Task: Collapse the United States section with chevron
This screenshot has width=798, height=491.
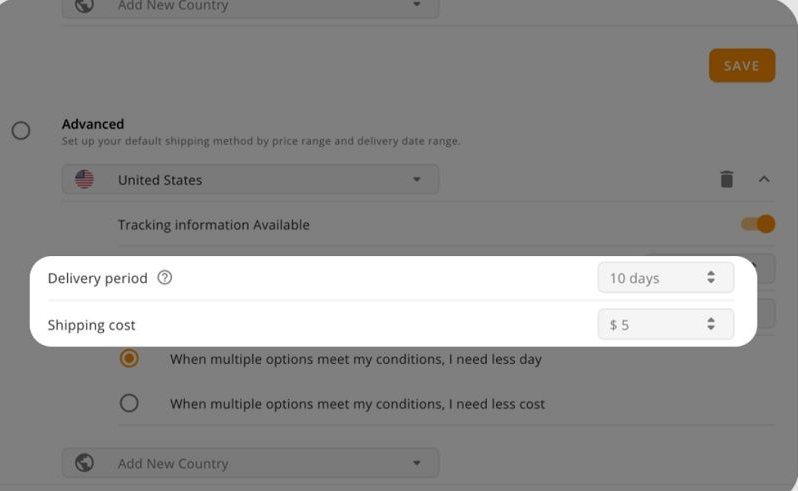Action: point(764,179)
